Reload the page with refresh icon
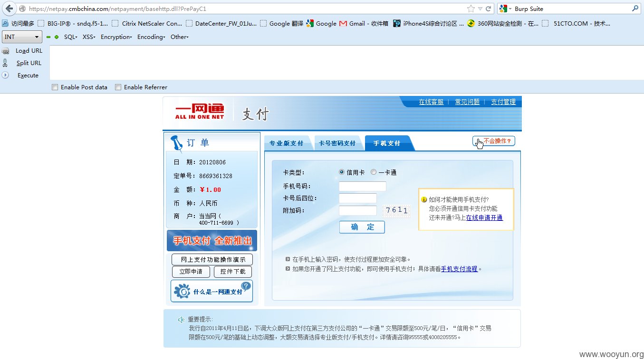 tap(488, 9)
